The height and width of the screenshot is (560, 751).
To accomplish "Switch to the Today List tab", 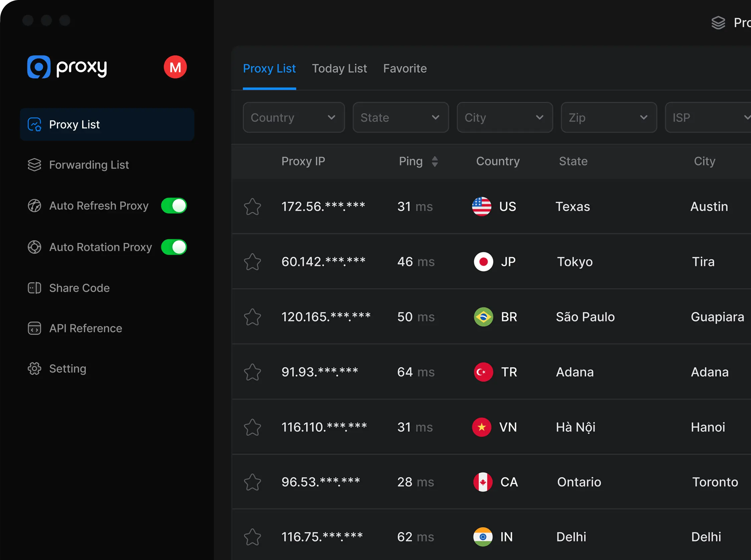I will (339, 68).
